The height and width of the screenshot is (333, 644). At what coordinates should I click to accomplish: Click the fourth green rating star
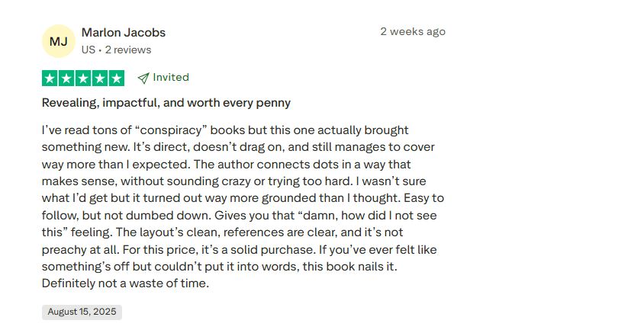coord(100,78)
